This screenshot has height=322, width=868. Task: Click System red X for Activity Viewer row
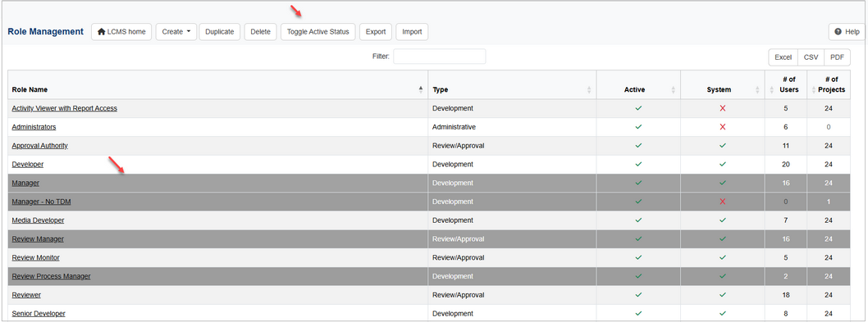tap(723, 108)
